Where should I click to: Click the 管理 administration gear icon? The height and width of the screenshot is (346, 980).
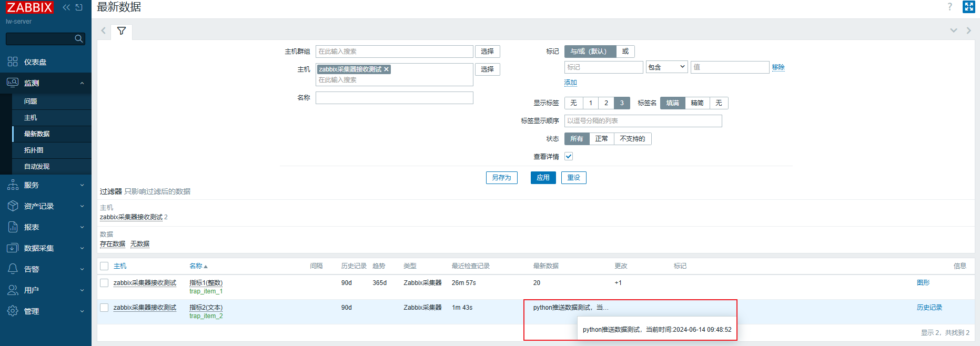click(x=13, y=311)
